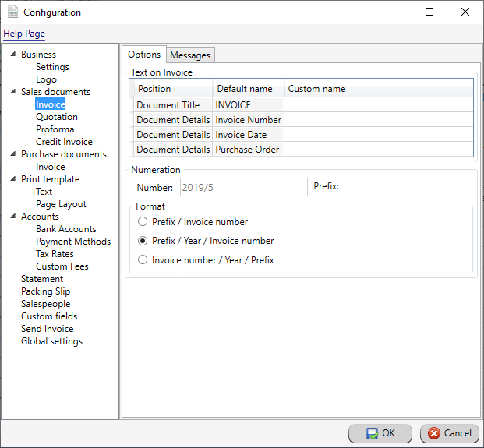This screenshot has width=484, height=448.
Task: Maximize the Configuration window
Action: tap(429, 12)
